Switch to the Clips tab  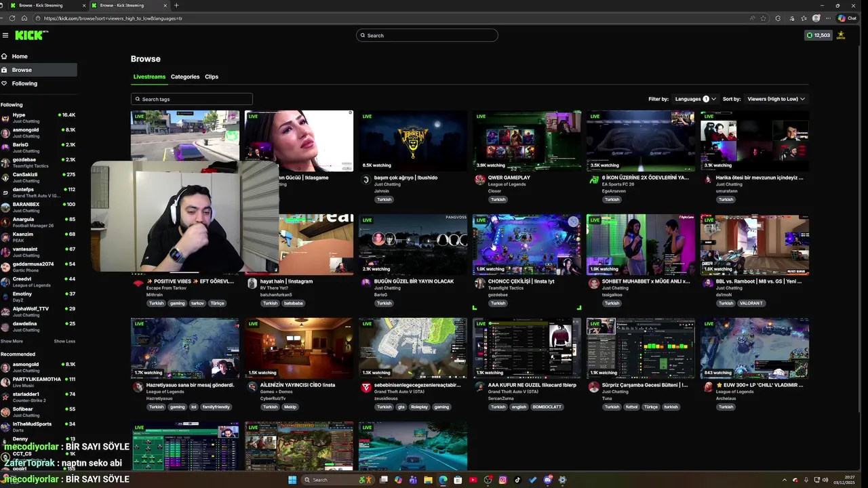pos(212,77)
